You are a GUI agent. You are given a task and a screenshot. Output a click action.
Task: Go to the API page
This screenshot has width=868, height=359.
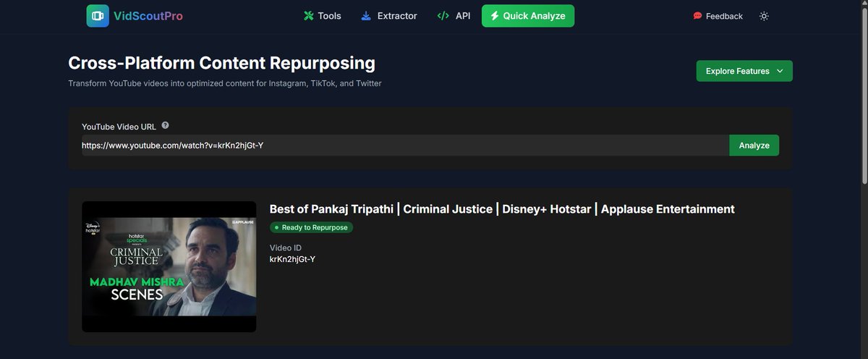(454, 16)
